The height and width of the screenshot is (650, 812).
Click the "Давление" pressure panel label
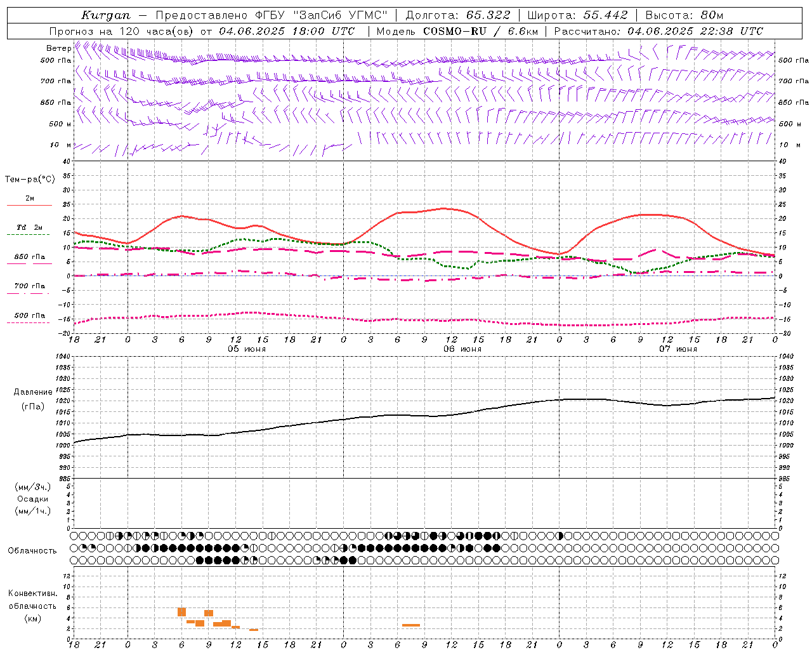coord(33,392)
